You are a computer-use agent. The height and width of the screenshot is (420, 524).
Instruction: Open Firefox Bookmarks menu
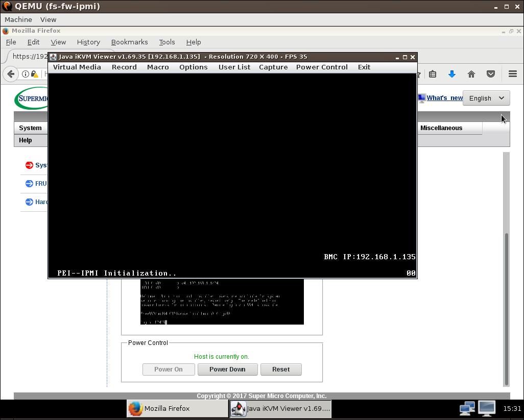(129, 42)
